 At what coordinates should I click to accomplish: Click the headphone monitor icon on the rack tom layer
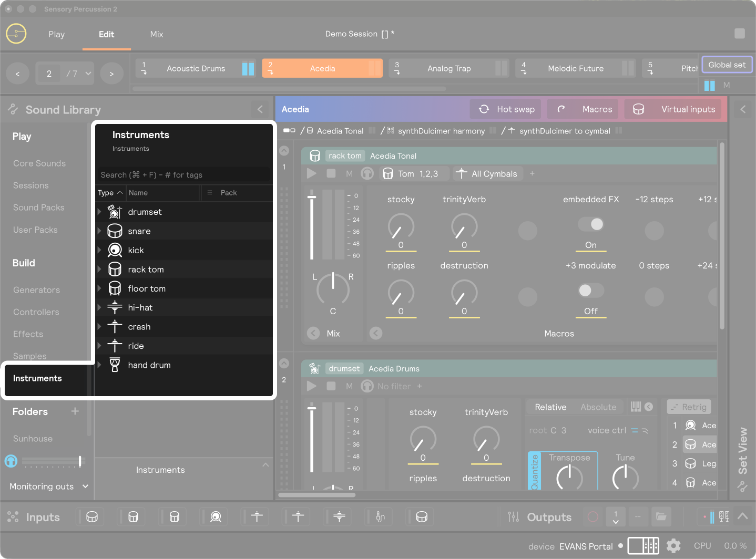click(367, 173)
